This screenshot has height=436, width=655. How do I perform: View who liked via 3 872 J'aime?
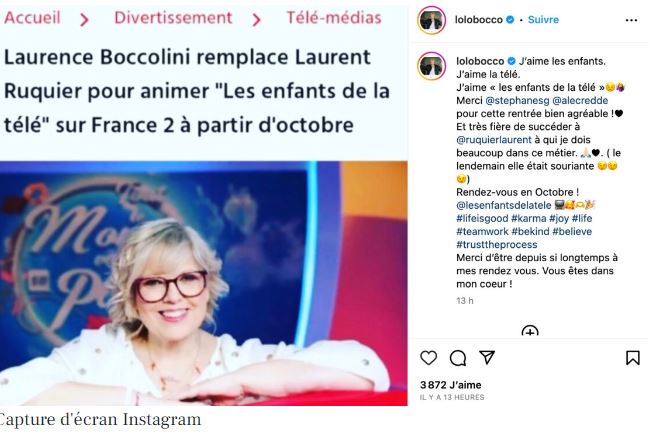[450, 385]
